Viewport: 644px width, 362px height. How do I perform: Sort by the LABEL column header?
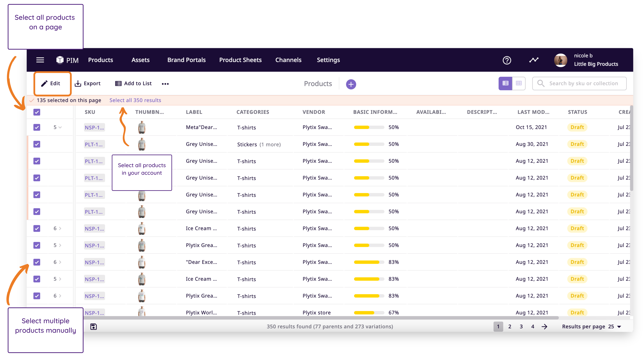194,112
